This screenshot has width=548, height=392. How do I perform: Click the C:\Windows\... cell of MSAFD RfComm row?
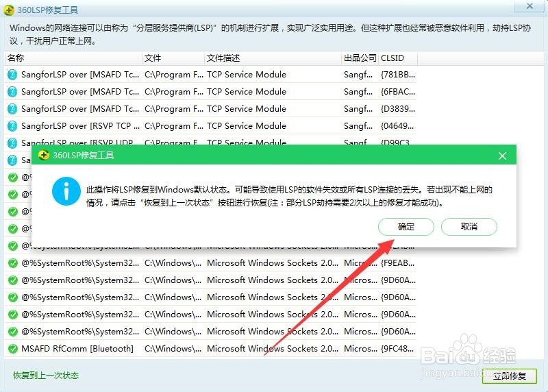click(x=173, y=349)
